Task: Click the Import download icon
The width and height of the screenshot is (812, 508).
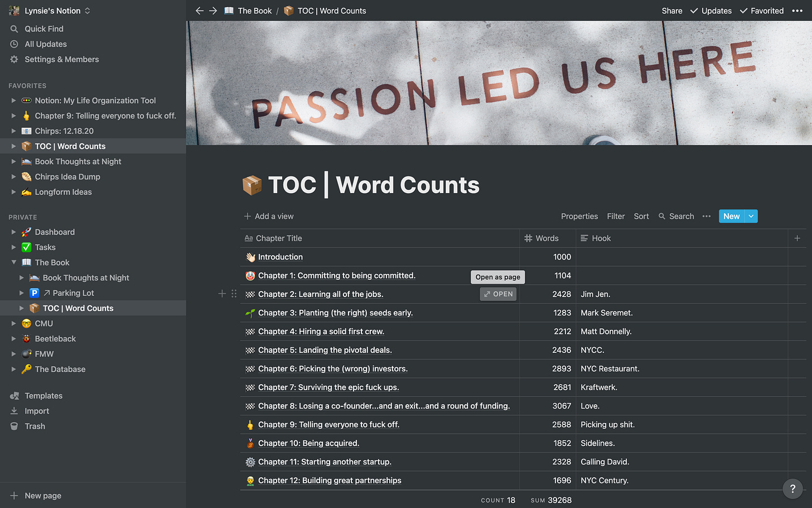Action: click(x=14, y=411)
